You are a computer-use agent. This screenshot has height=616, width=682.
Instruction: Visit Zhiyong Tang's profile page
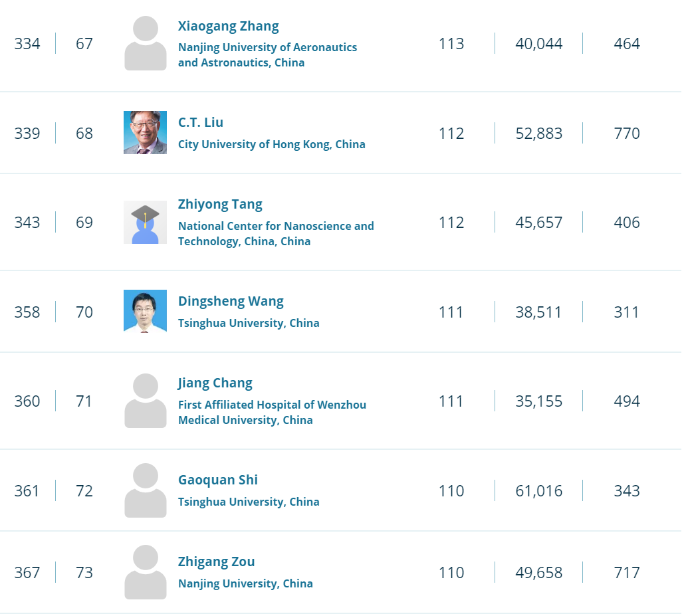click(x=220, y=204)
